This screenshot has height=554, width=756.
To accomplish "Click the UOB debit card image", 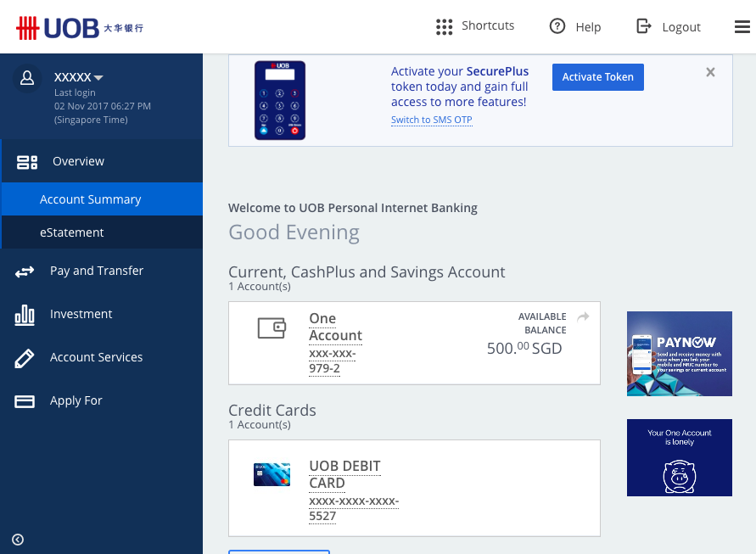I will click(272, 474).
